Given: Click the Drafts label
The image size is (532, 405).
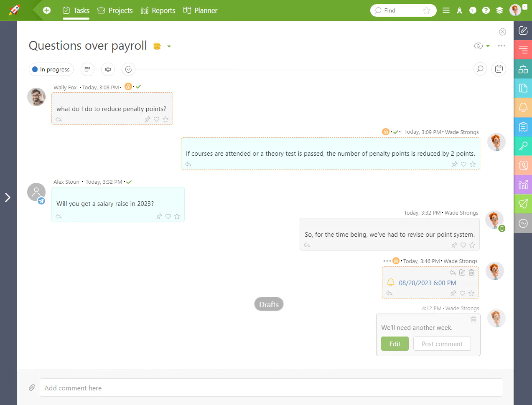Looking at the screenshot, I should pyautogui.click(x=269, y=304).
